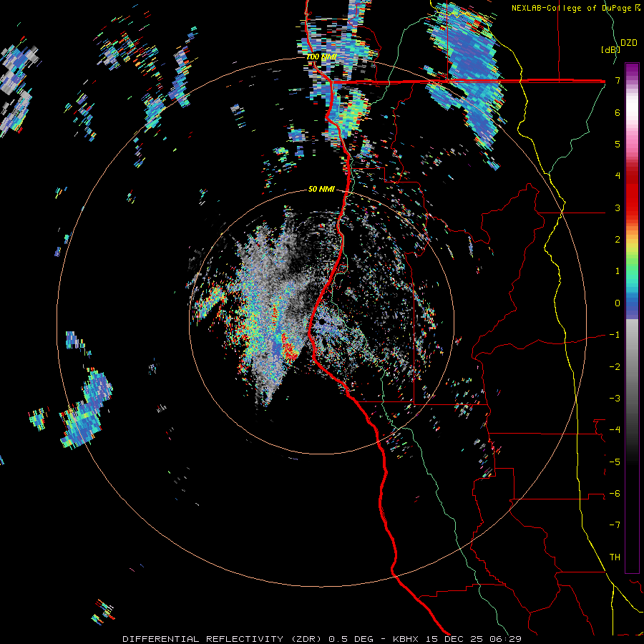Viewport: 644px width, 644px height.
Task: Click the DZD legend title
Action: 629,43
